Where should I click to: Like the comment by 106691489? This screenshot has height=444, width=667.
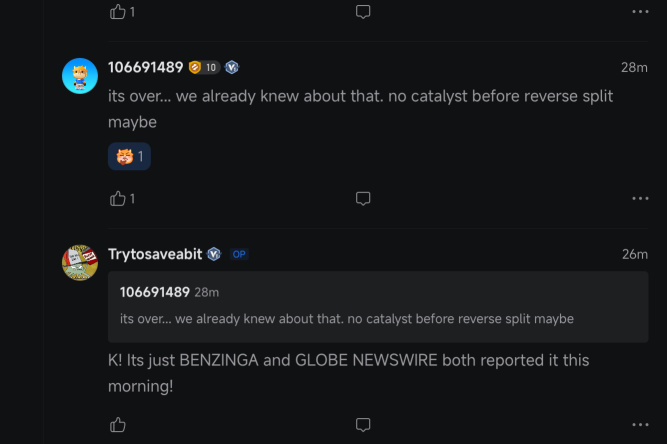click(x=118, y=198)
